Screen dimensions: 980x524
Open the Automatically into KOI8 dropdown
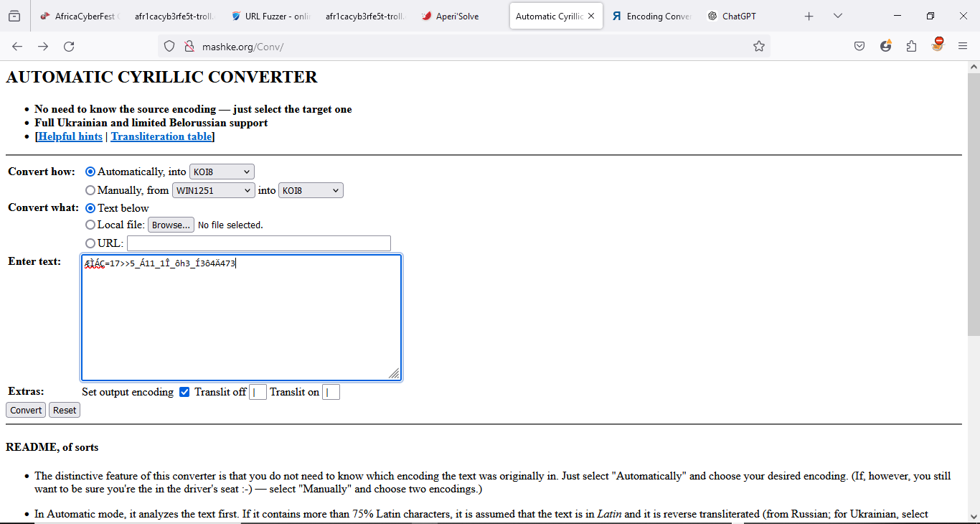222,172
